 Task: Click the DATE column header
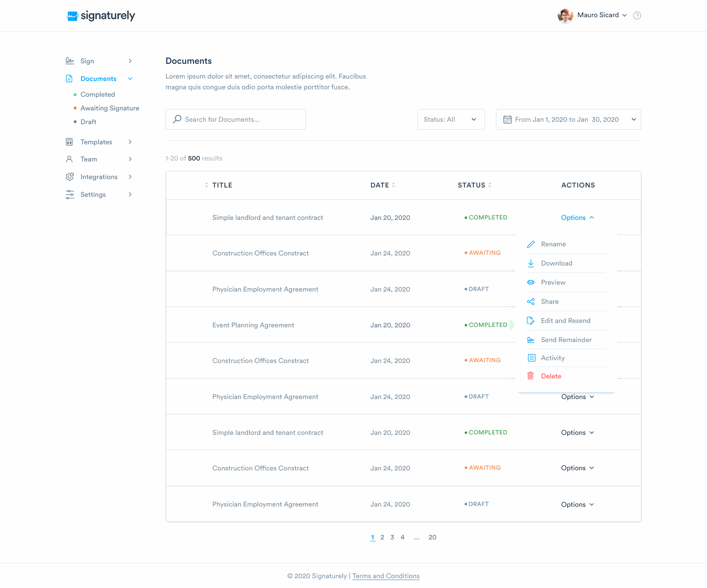(x=380, y=185)
